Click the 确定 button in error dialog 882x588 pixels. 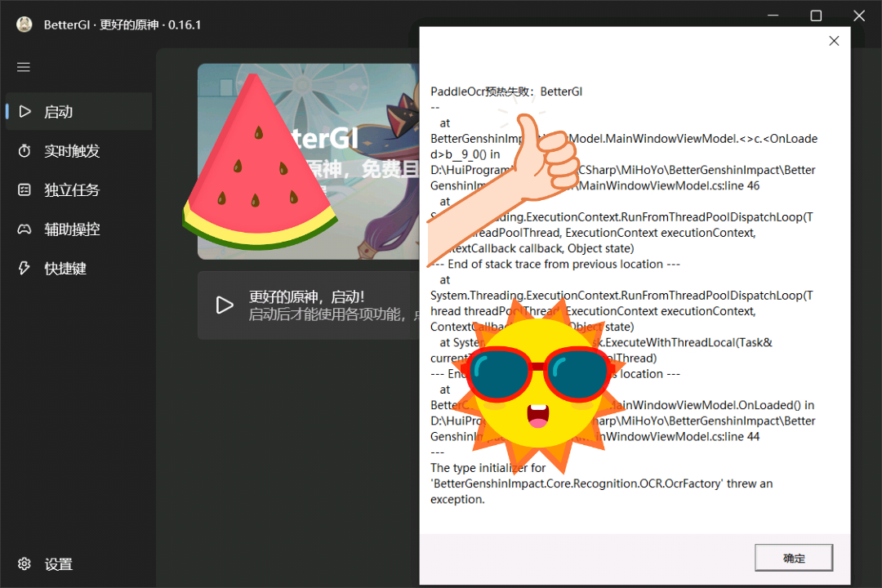tap(793, 559)
